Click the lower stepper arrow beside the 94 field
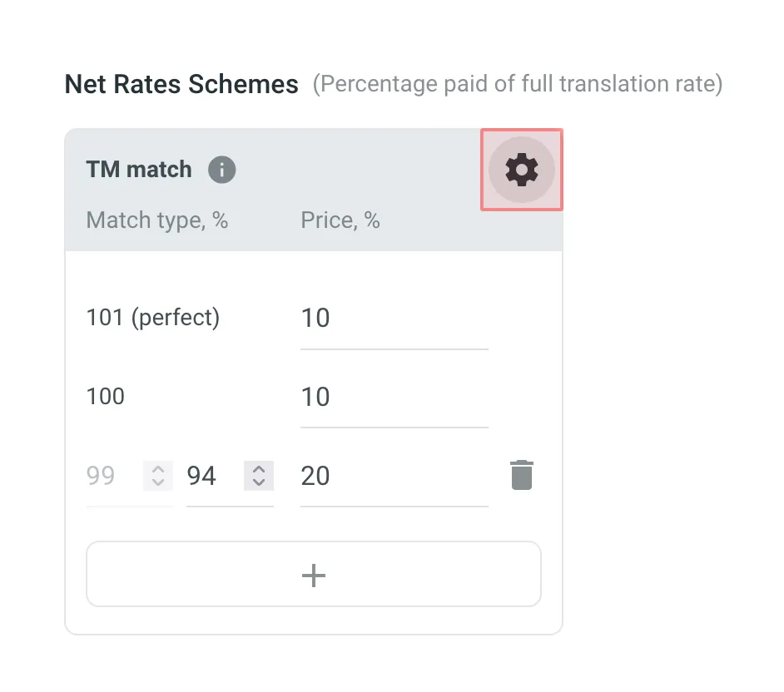 258,481
